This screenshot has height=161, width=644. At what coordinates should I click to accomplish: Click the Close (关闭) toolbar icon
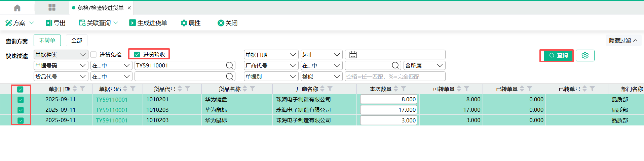point(221,23)
